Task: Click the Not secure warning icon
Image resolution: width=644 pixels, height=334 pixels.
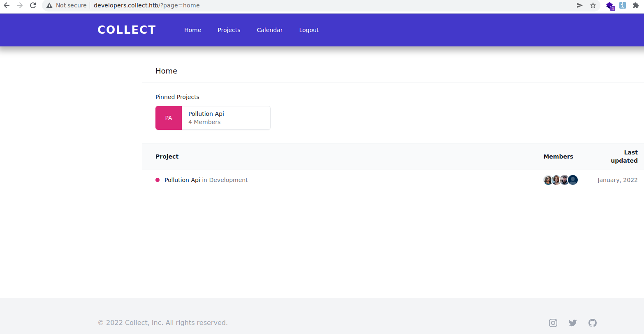Action: pyautogui.click(x=49, y=5)
